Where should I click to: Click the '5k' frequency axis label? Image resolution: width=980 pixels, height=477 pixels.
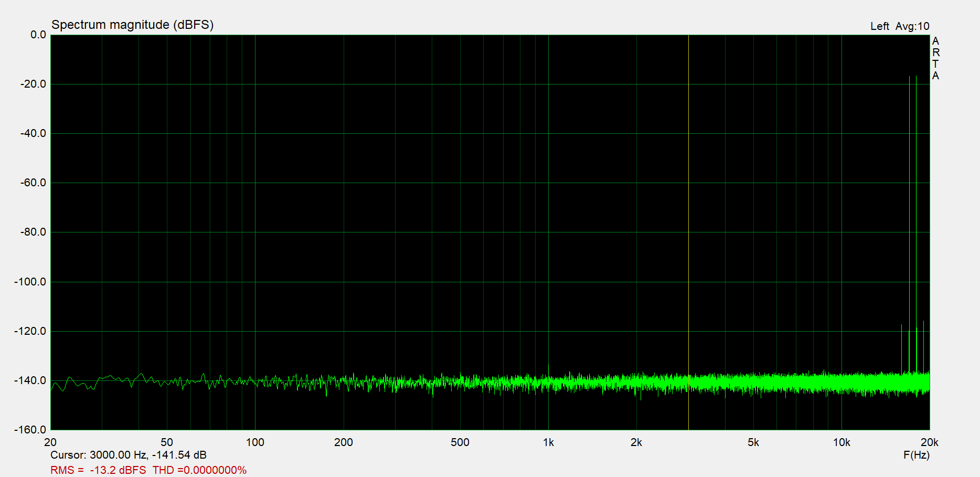[753, 442]
